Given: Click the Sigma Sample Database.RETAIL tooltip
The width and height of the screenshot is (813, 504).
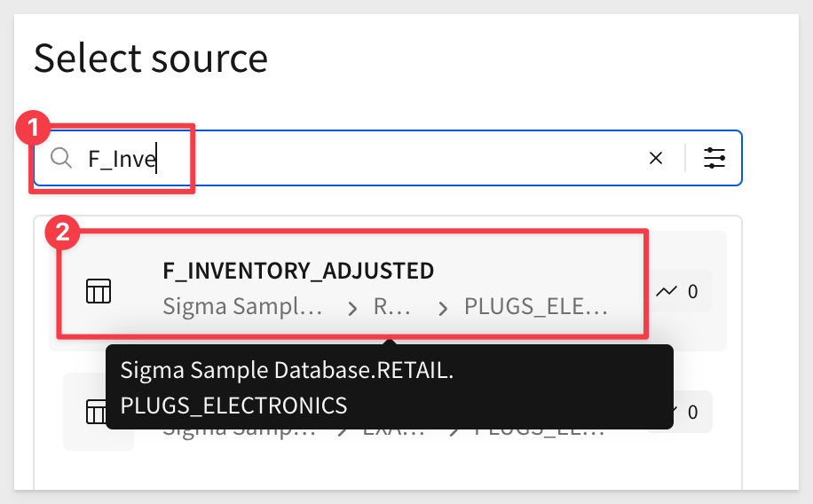Looking at the screenshot, I should pyautogui.click(x=390, y=388).
